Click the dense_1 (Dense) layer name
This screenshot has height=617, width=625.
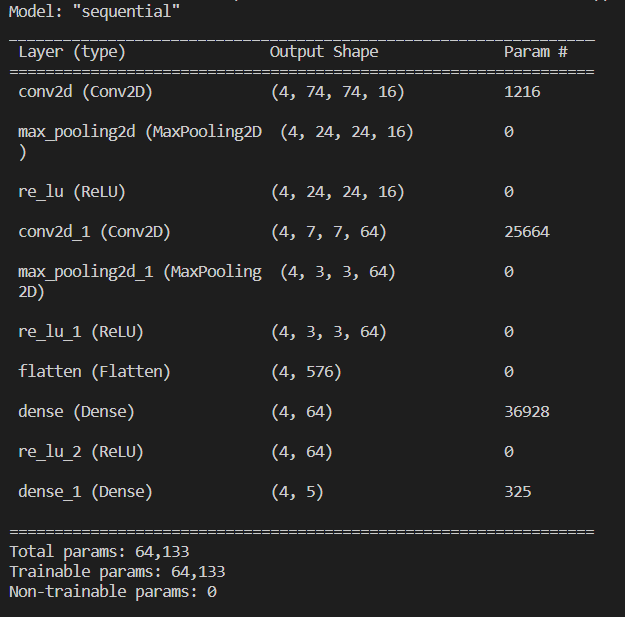click(x=86, y=491)
